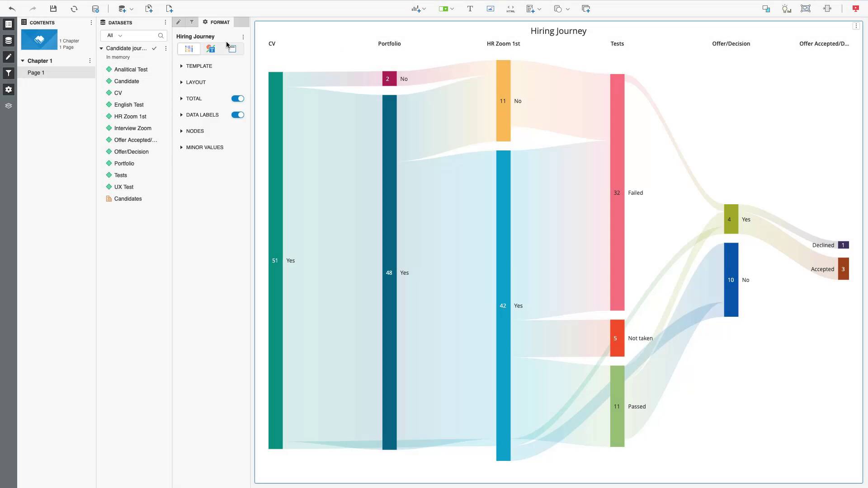This screenshot has height=488, width=868.
Task: Open the All dropdown in Datasets search
Action: point(114,35)
